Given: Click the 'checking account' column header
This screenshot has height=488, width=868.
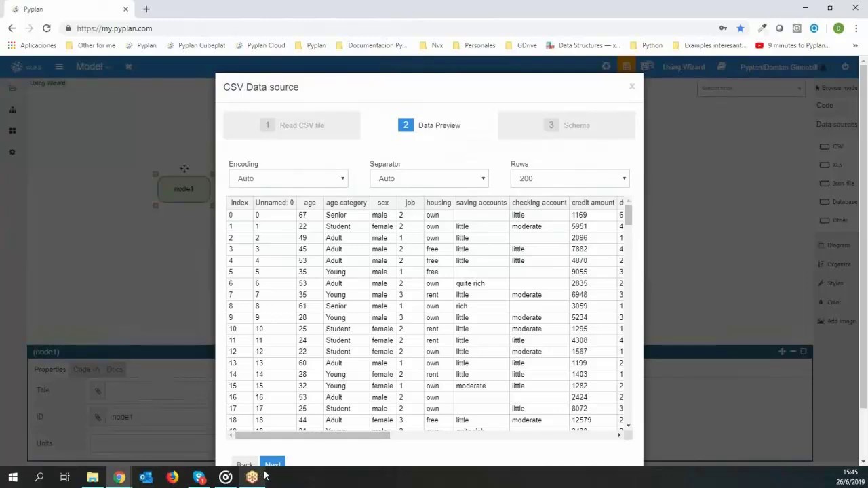Looking at the screenshot, I should (539, 203).
